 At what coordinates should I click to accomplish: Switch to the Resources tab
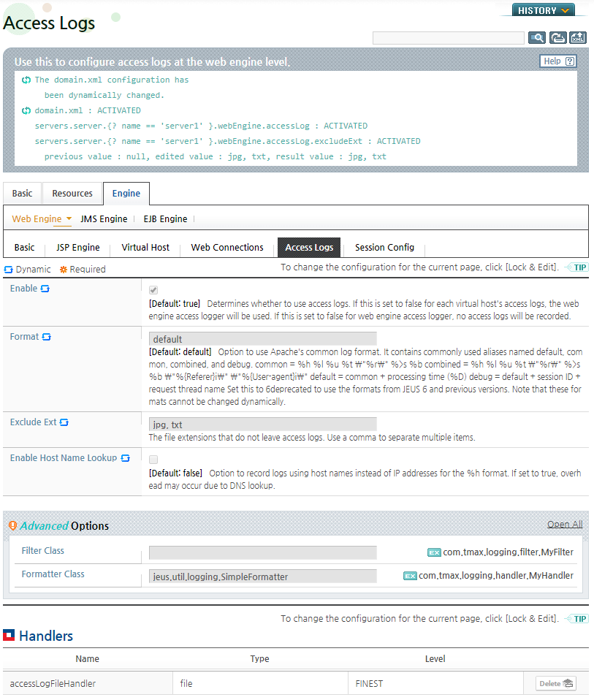pyautogui.click(x=72, y=194)
